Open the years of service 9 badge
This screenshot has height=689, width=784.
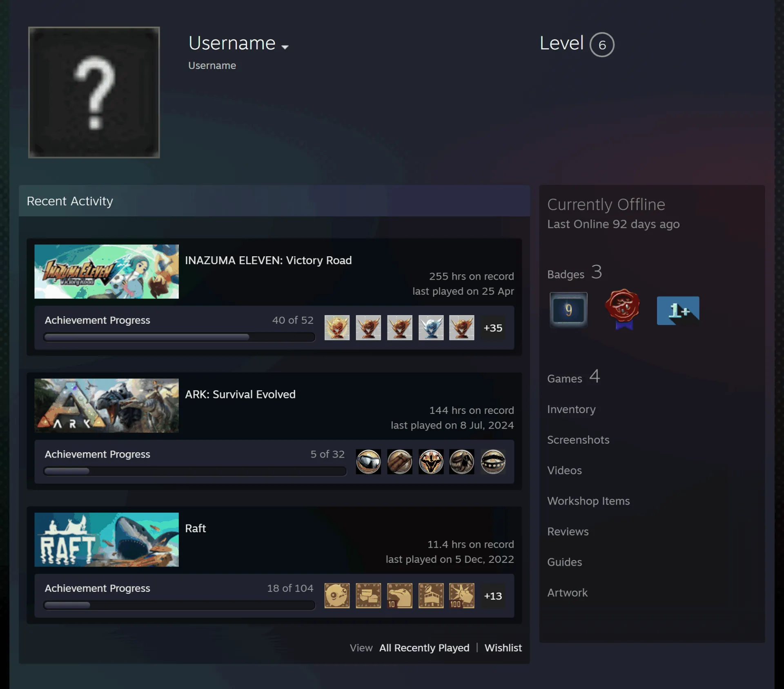tap(568, 310)
